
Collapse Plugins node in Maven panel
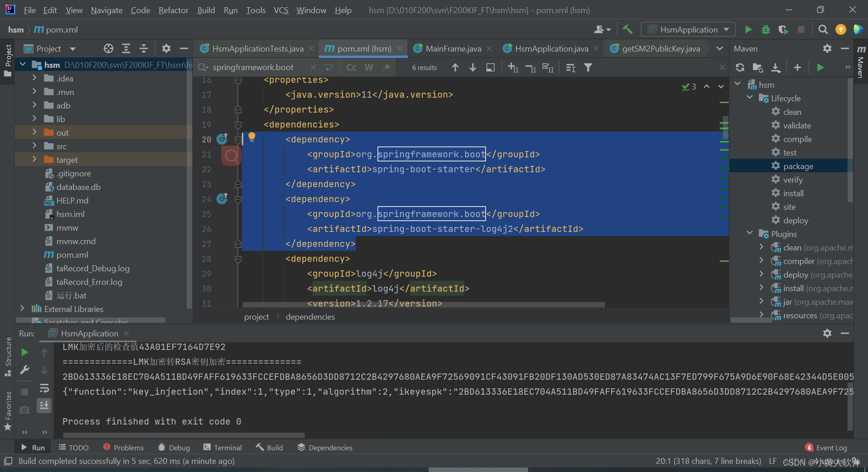point(750,234)
